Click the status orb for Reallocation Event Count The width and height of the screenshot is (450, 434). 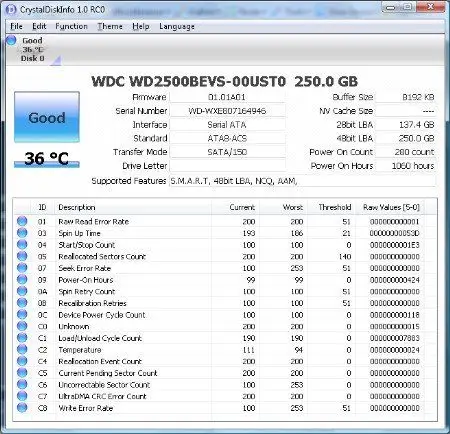coord(22,361)
